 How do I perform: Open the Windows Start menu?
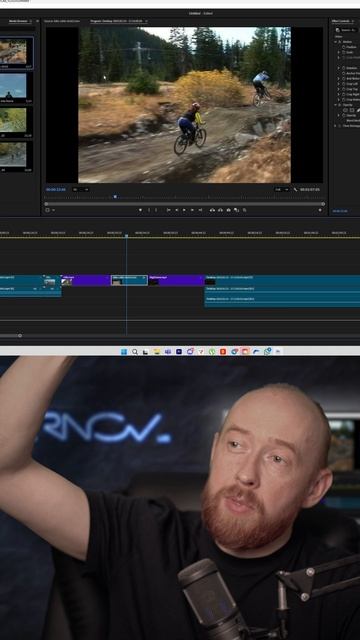[x=124, y=351]
